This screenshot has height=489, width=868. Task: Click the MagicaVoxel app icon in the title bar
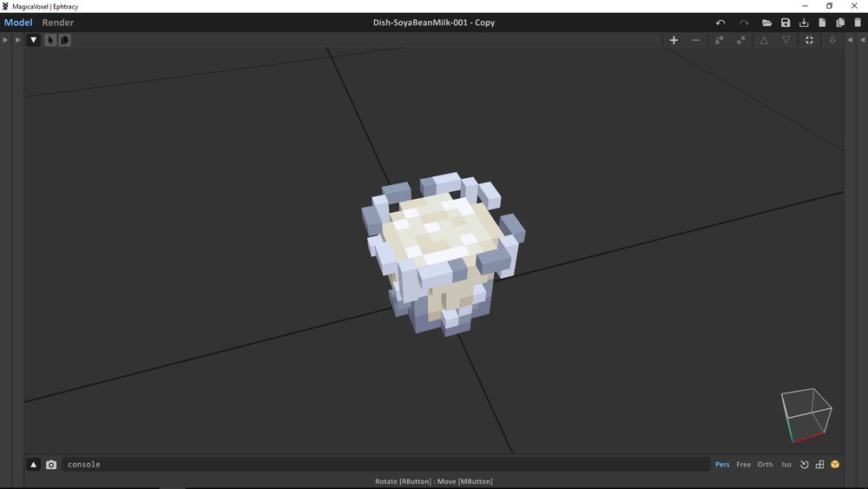(5, 6)
